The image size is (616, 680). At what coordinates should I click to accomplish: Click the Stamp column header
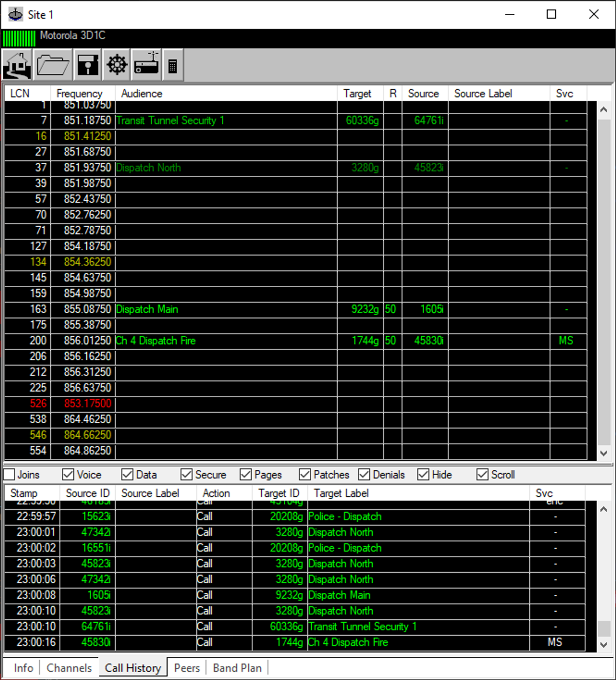(32, 493)
